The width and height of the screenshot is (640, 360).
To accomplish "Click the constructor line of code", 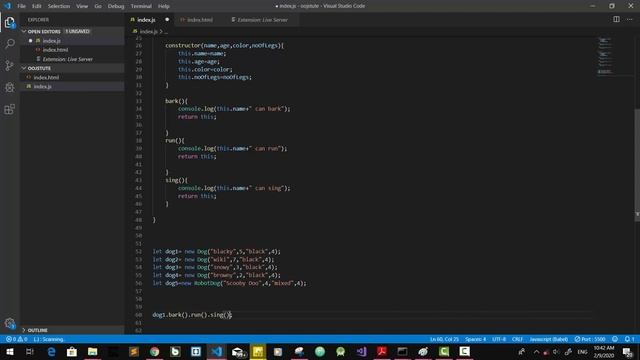I will coord(224,45).
